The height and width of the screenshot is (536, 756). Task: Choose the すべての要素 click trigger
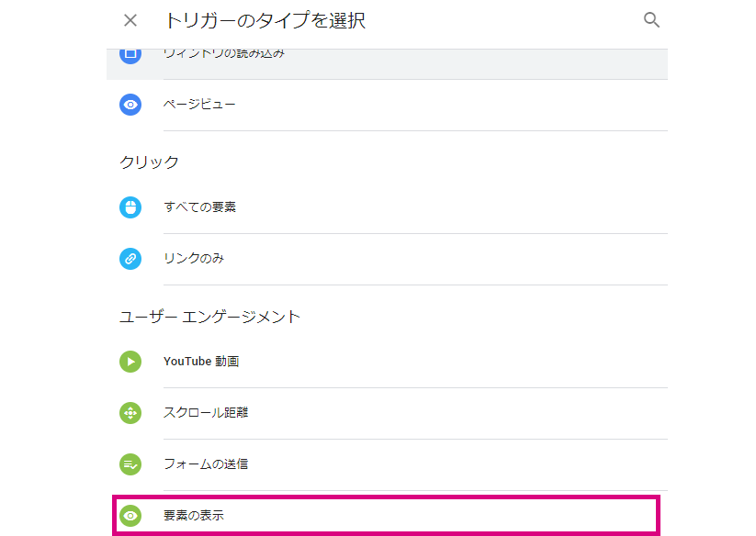[x=199, y=207]
